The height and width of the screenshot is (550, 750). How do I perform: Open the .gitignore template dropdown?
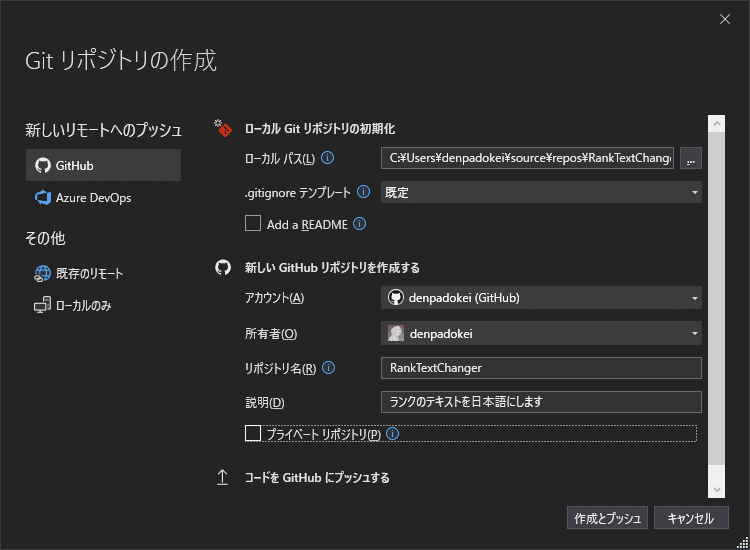[541, 192]
